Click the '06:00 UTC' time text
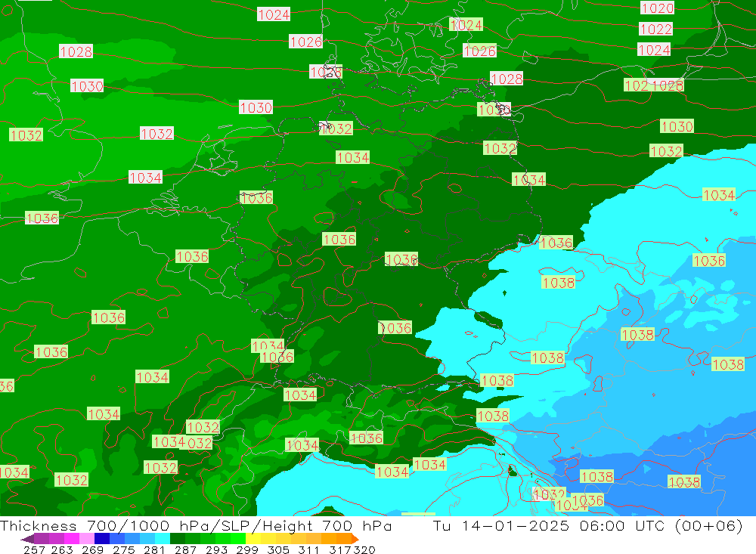This screenshot has height=554, width=756. (x=622, y=525)
